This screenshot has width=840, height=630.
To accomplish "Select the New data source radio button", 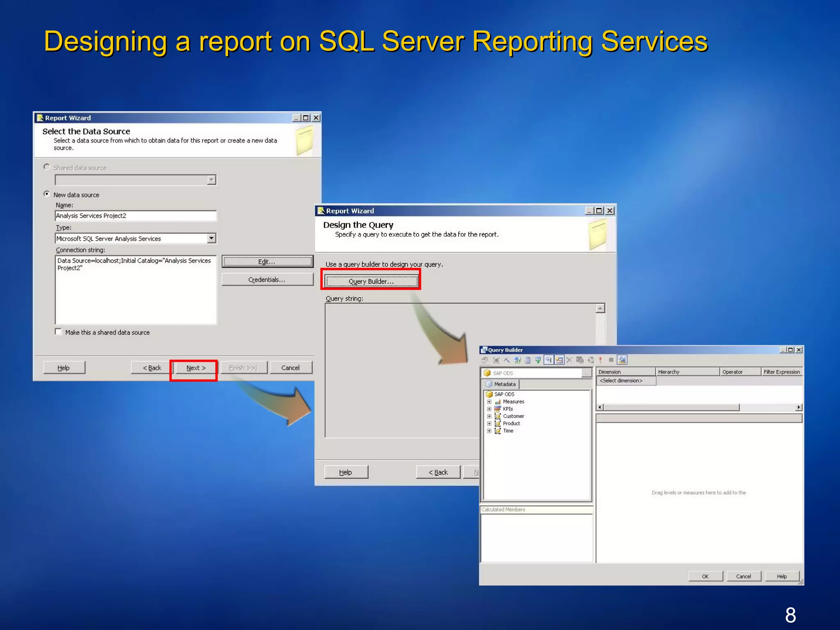I will 47,194.
